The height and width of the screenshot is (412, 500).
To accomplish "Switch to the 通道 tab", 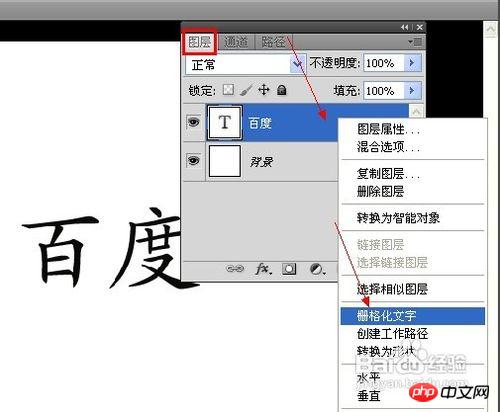I will (236, 42).
